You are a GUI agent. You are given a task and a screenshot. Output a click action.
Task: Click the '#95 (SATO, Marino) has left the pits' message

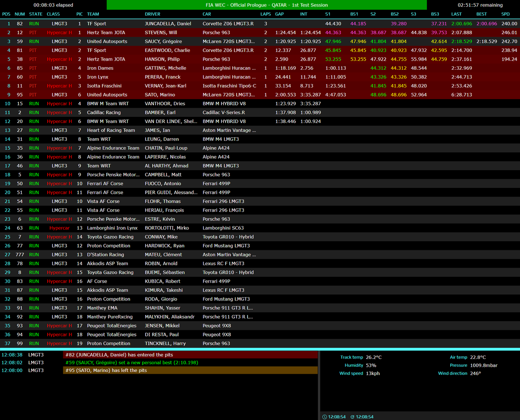(190, 370)
